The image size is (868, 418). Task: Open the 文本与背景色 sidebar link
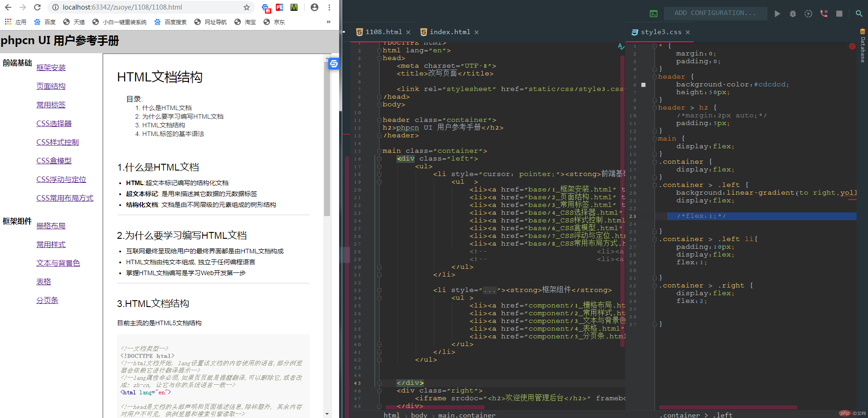point(58,263)
